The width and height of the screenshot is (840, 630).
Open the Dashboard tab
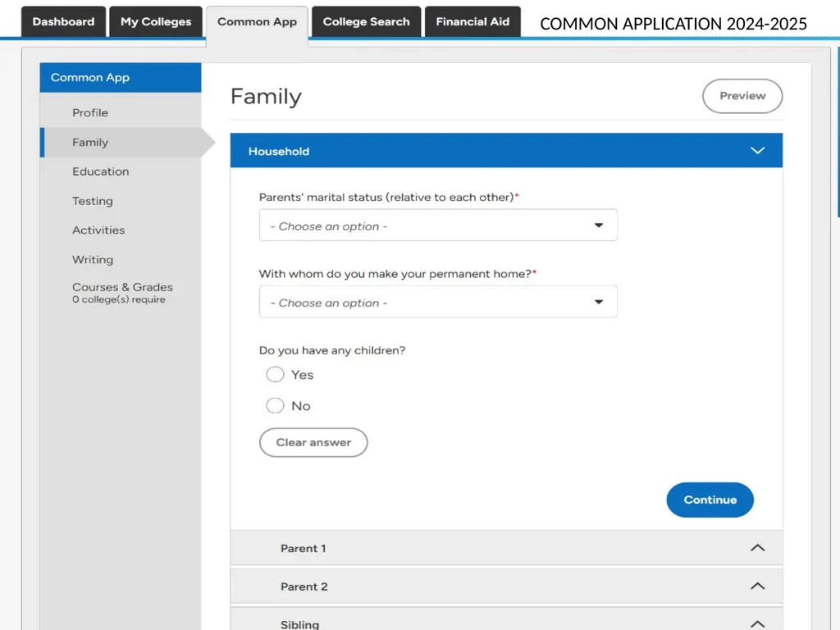[x=63, y=21]
